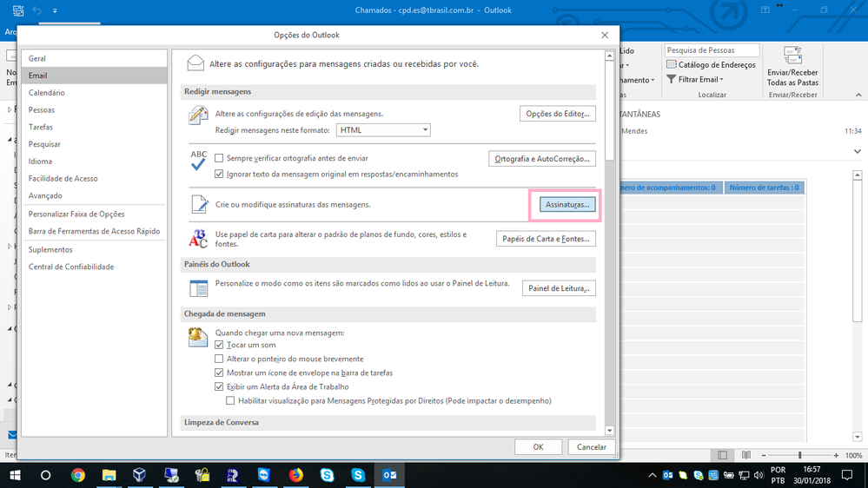Select Pessoas options category

[x=94, y=109]
